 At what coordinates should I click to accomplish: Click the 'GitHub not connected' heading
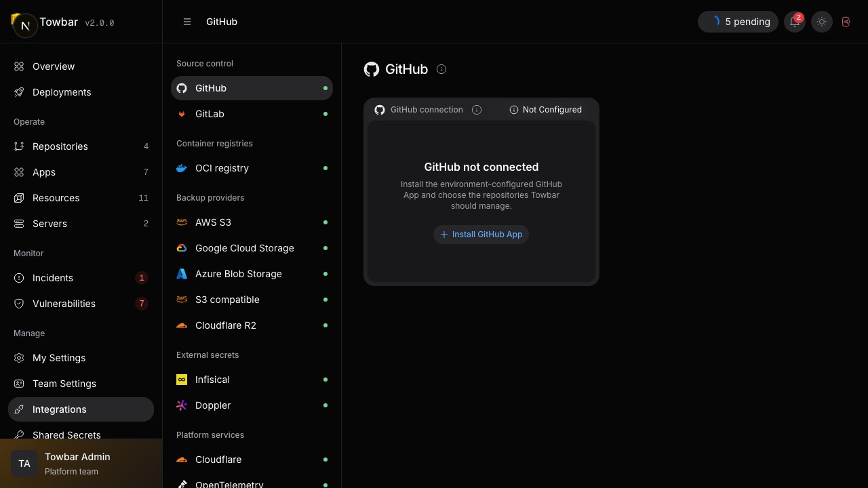(481, 167)
